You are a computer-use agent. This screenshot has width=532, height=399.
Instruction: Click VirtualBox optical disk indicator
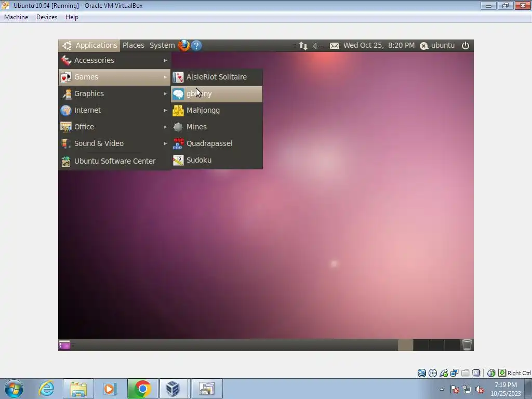[x=433, y=373]
